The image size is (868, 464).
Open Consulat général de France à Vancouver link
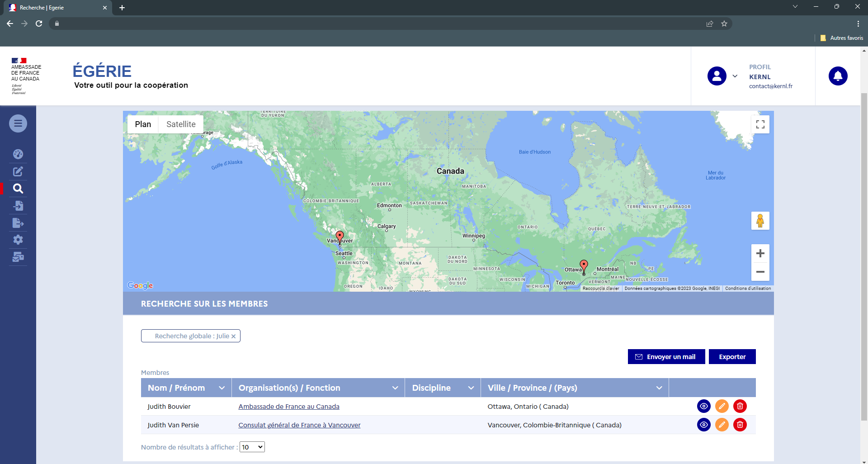click(x=299, y=425)
